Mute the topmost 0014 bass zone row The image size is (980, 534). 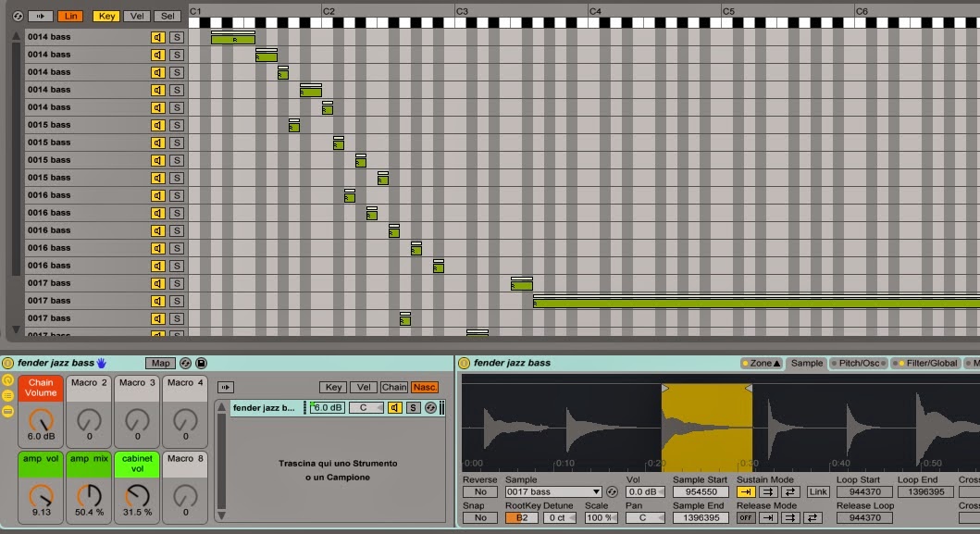(x=157, y=38)
